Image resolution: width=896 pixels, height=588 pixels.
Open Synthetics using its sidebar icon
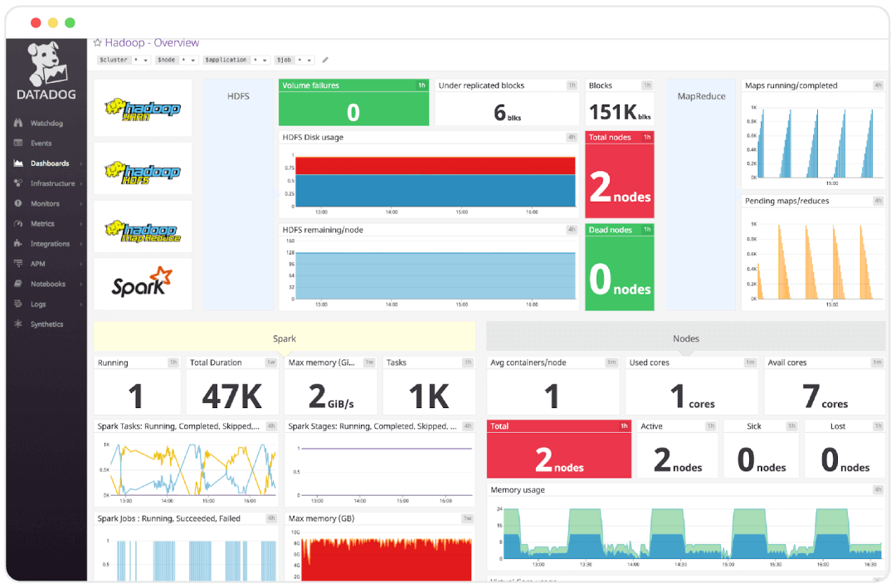click(28, 323)
